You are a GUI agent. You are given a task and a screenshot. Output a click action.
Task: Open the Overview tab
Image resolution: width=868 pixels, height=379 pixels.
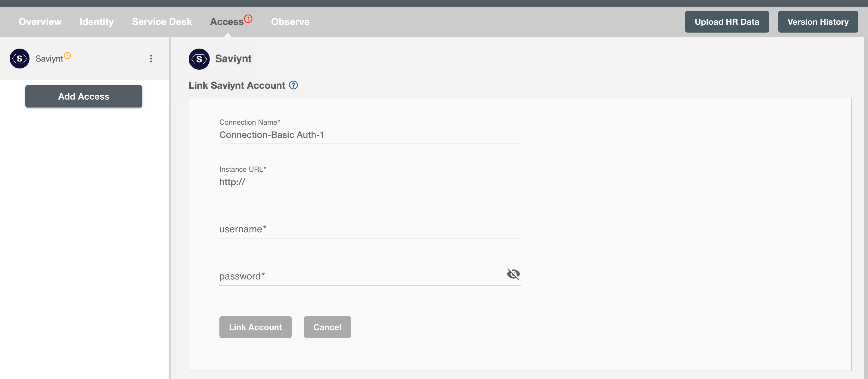click(40, 22)
